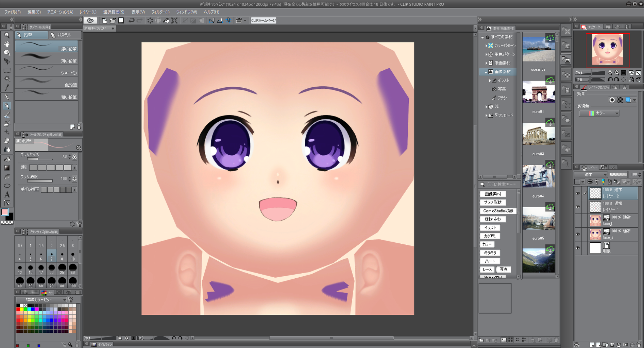
Task: Click the ブラシサイズ slider bar
Action: coord(40,159)
